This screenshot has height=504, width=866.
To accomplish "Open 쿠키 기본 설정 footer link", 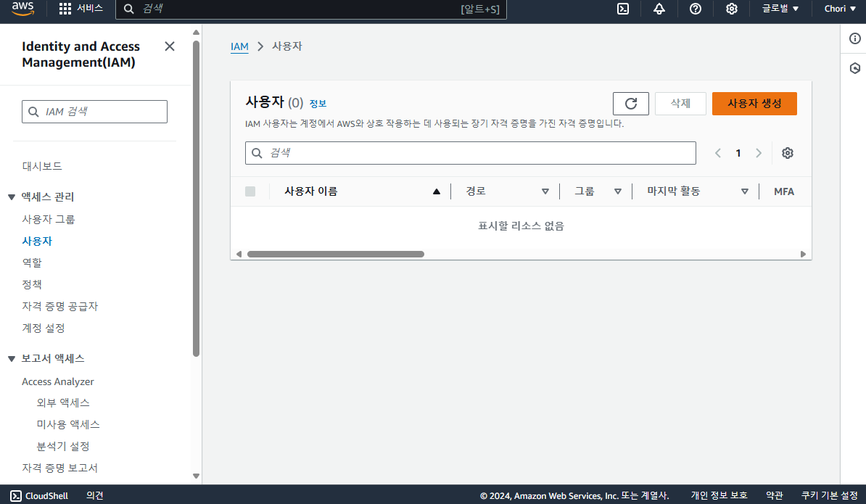I will 830,496.
